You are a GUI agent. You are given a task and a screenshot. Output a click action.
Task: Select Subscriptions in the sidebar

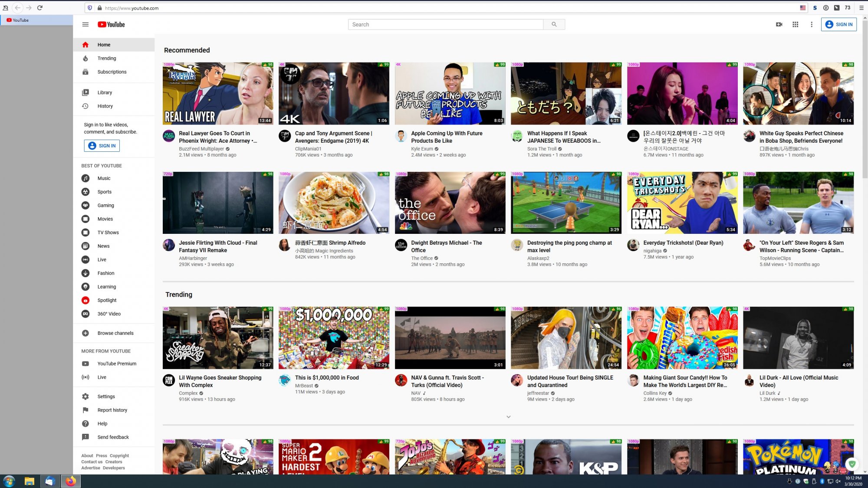pyautogui.click(x=112, y=72)
